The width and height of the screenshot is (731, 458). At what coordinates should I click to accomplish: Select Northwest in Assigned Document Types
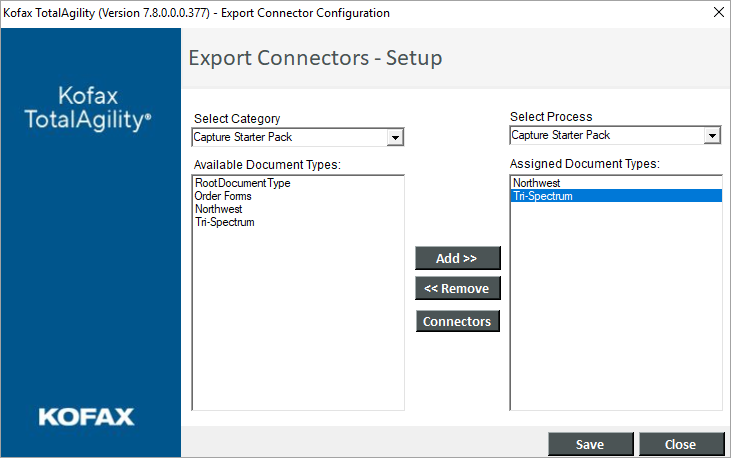[537, 183]
